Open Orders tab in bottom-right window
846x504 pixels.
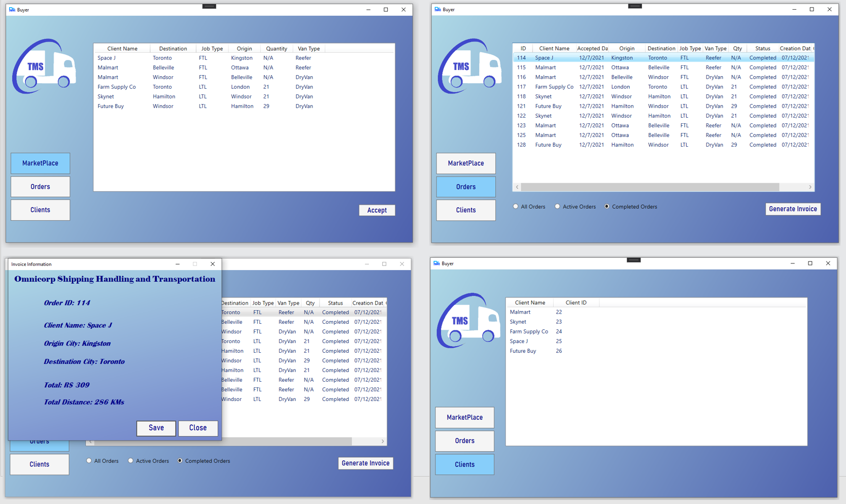[465, 441]
